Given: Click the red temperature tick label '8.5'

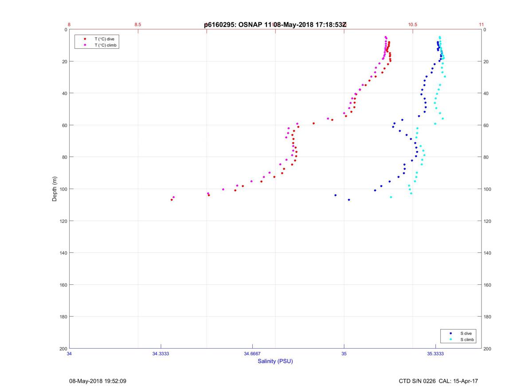Looking at the screenshot, I should coord(138,25).
